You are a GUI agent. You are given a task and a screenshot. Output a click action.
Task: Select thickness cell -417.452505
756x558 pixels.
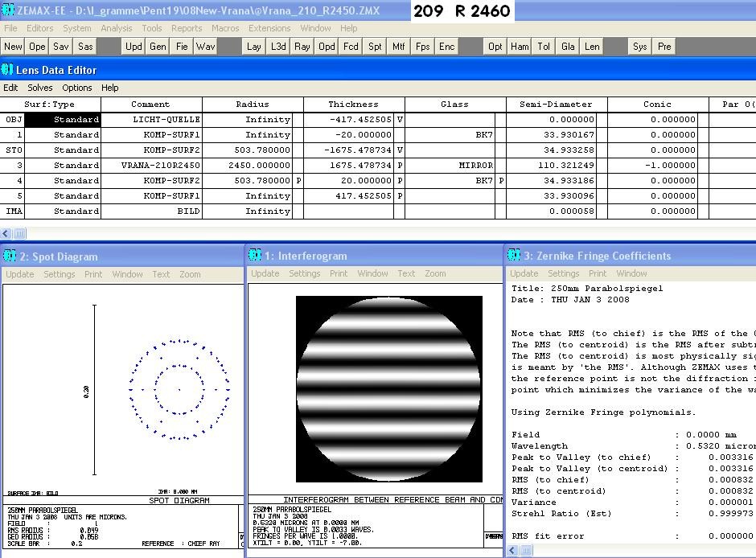point(348,120)
